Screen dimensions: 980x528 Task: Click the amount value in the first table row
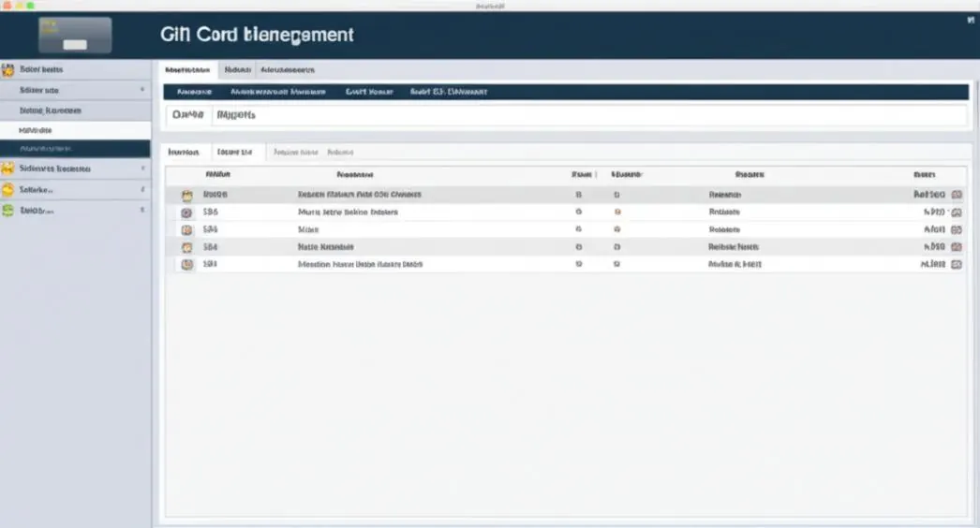[929, 195]
